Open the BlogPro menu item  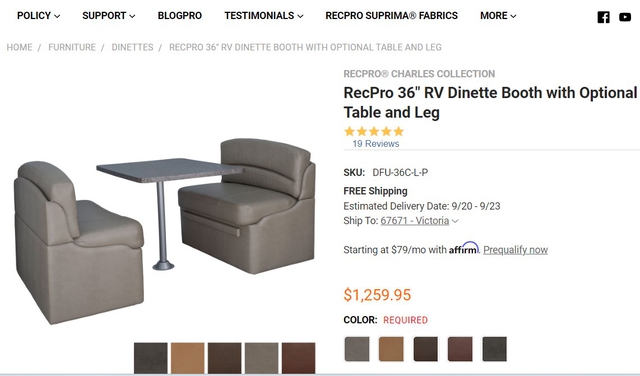pyautogui.click(x=180, y=16)
